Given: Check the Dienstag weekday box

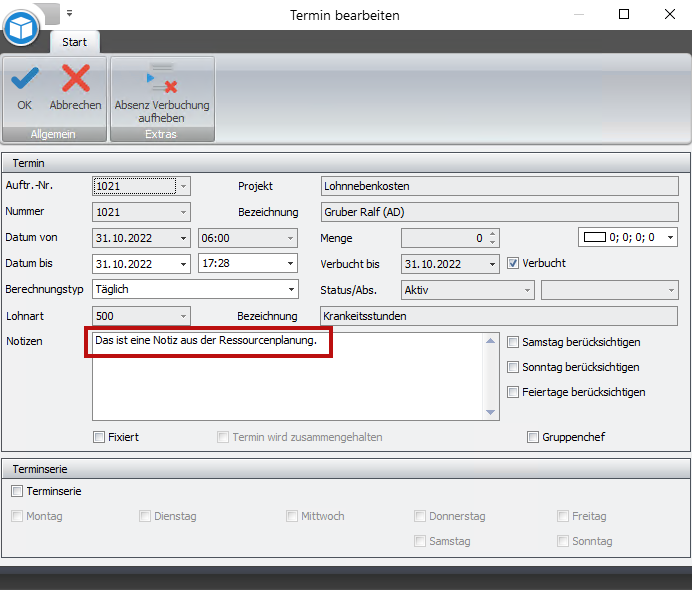Looking at the screenshot, I should point(145,516).
